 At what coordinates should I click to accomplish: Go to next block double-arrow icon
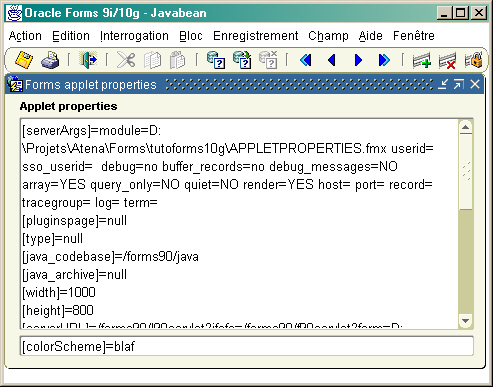[x=384, y=60]
